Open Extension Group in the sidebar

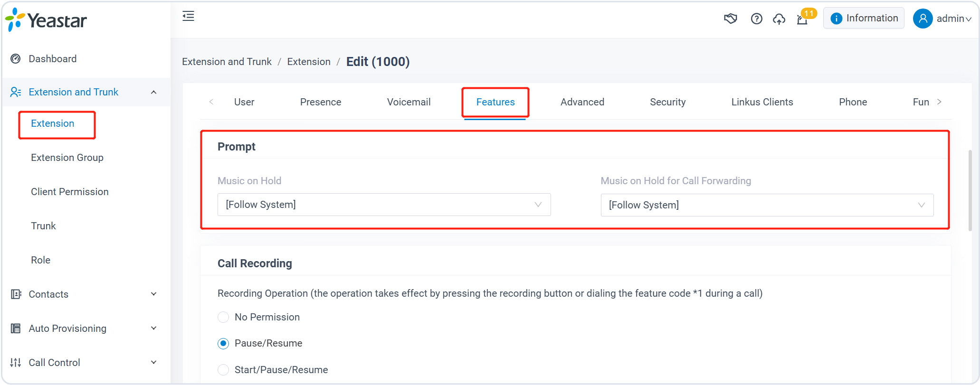(67, 158)
